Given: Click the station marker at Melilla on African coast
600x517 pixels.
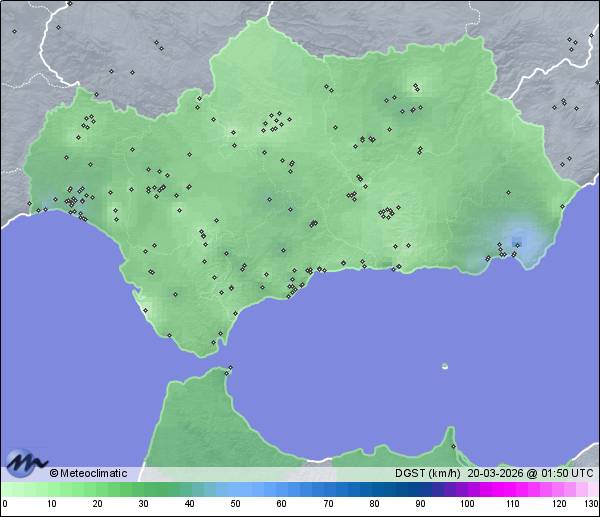Looking at the screenshot, I should 453,447.
